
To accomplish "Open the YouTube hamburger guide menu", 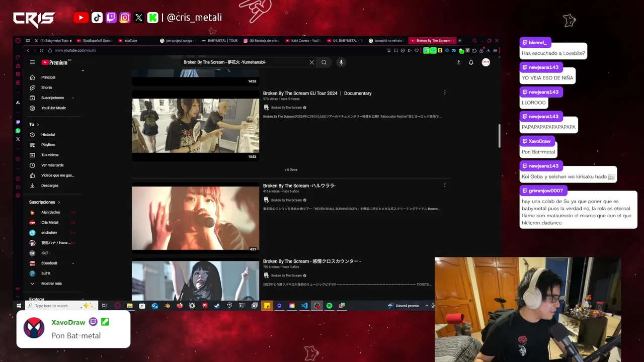I will point(32,62).
